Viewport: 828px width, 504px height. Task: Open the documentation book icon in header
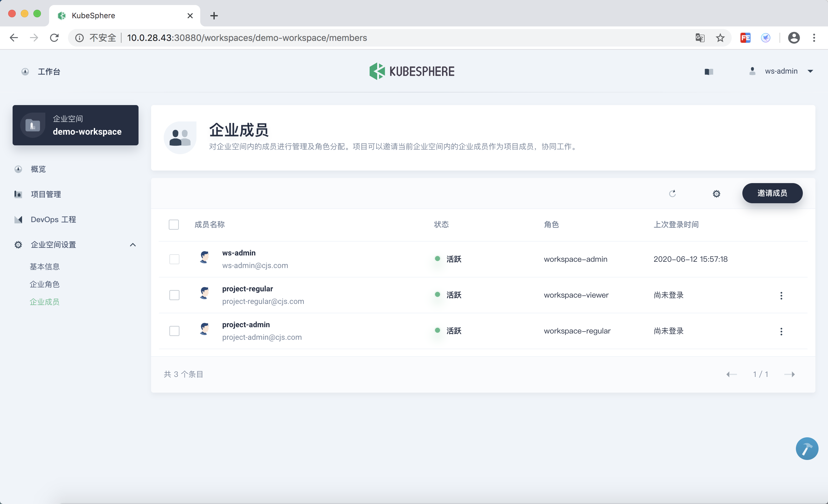[x=709, y=71]
